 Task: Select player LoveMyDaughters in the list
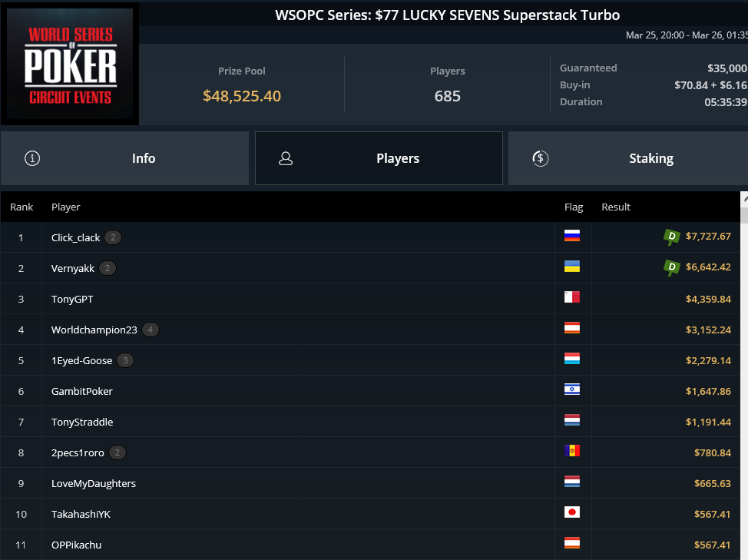click(370, 483)
